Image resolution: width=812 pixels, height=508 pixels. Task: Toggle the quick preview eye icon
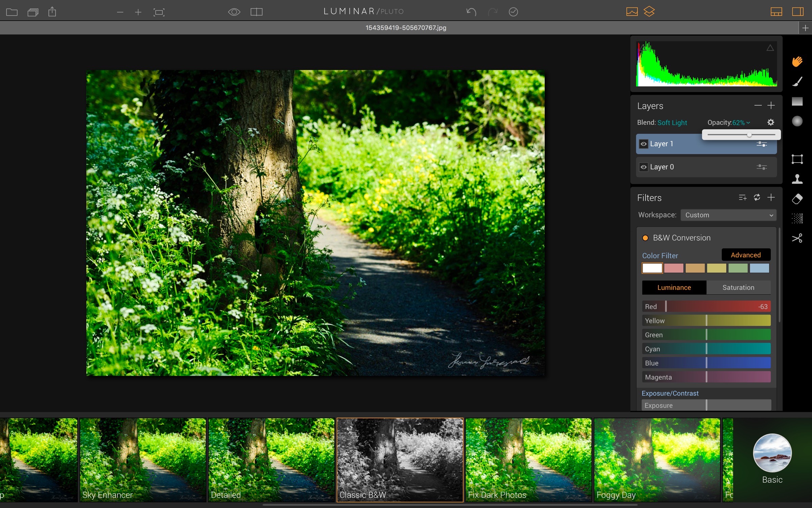234,12
